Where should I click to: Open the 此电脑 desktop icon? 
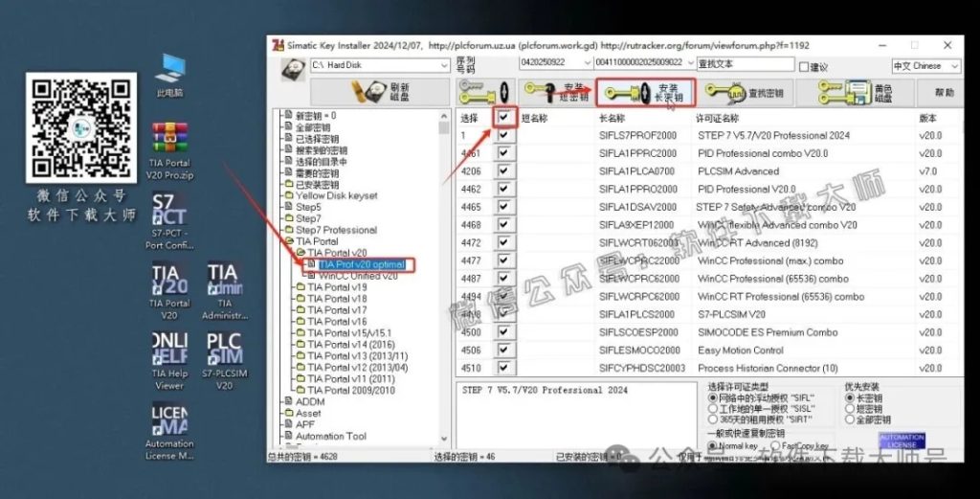coord(170,76)
